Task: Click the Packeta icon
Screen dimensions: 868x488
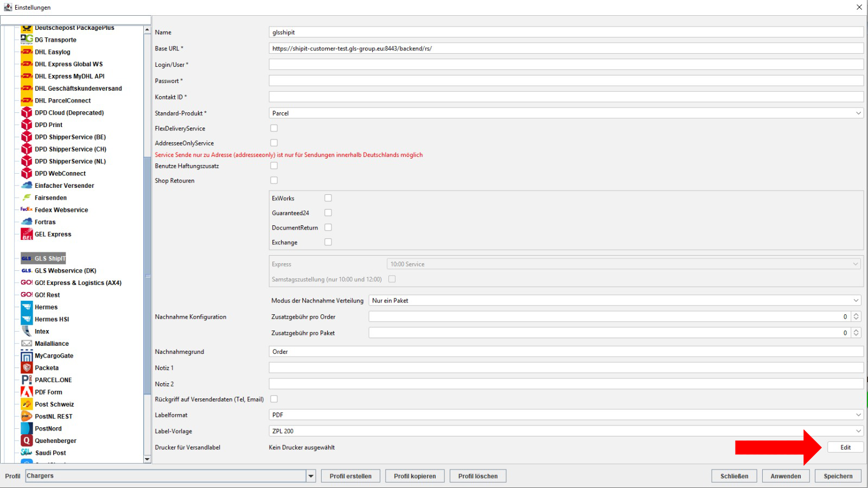Action: [x=27, y=368]
